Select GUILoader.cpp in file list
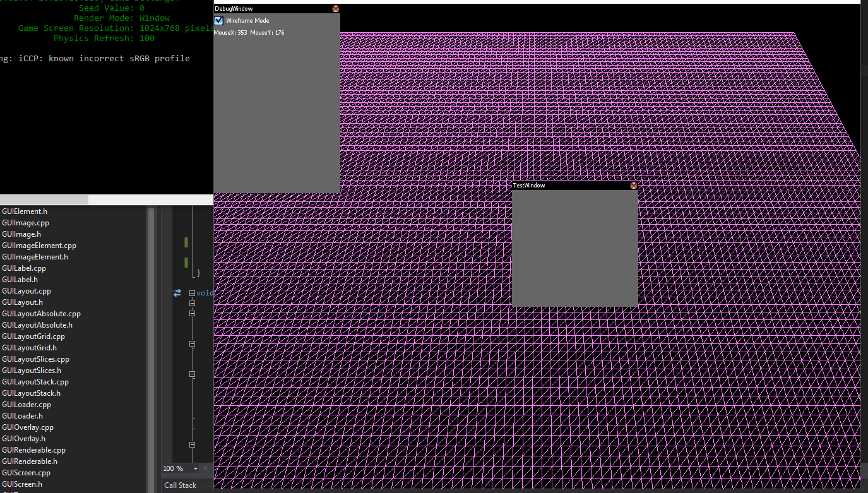The height and width of the screenshot is (493, 868). [27, 405]
